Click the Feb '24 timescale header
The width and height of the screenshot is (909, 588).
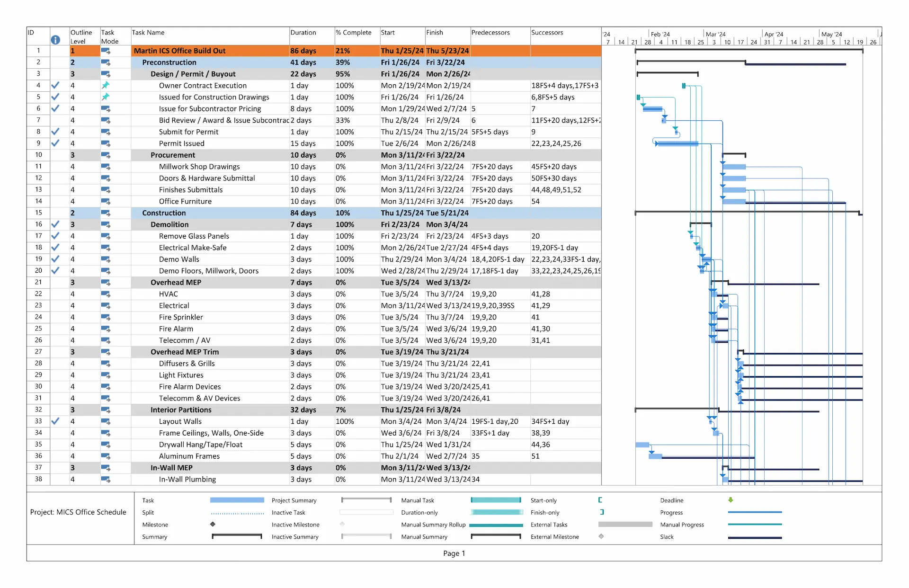[660, 34]
